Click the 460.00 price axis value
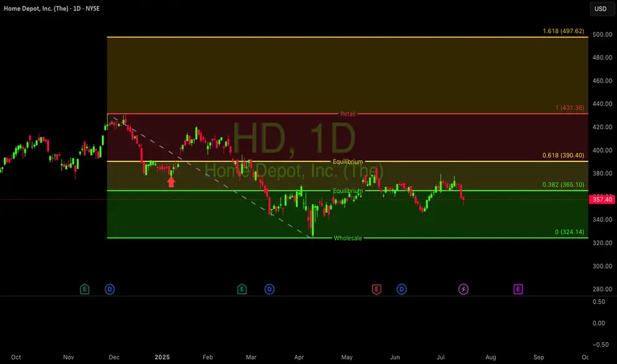The image size is (617, 364). pyautogui.click(x=602, y=81)
